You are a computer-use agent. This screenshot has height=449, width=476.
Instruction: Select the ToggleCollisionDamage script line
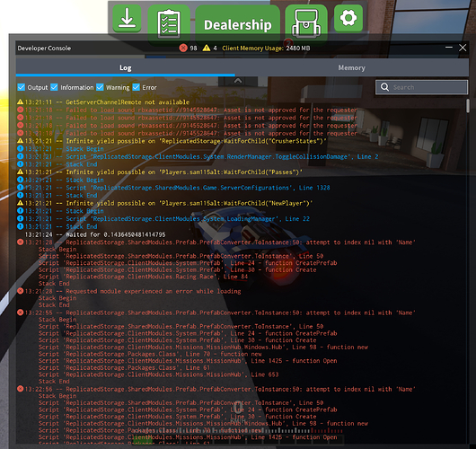click(x=198, y=156)
